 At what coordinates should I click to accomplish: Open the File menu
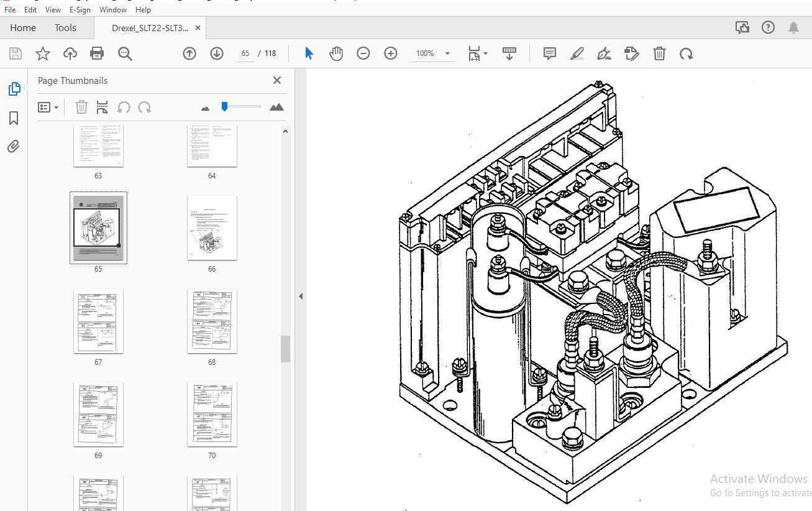pos(10,9)
